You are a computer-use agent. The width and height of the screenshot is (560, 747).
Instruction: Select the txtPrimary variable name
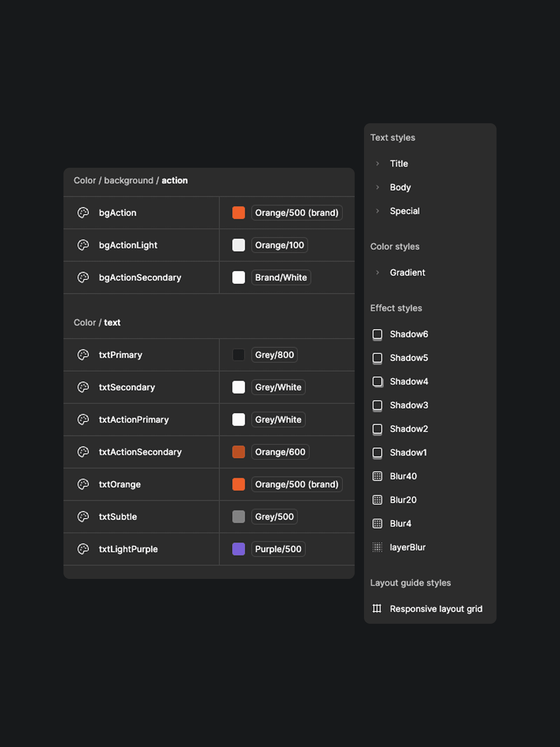[x=120, y=355]
